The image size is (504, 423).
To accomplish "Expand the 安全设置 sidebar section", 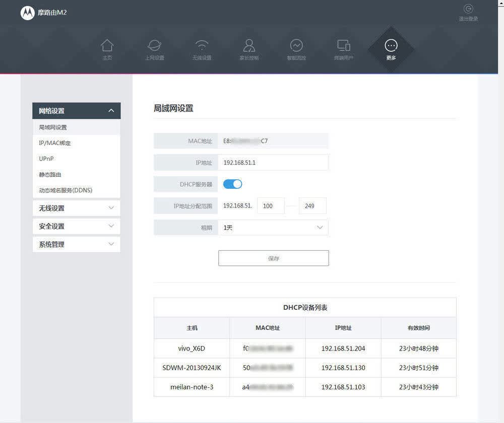I will point(77,226).
